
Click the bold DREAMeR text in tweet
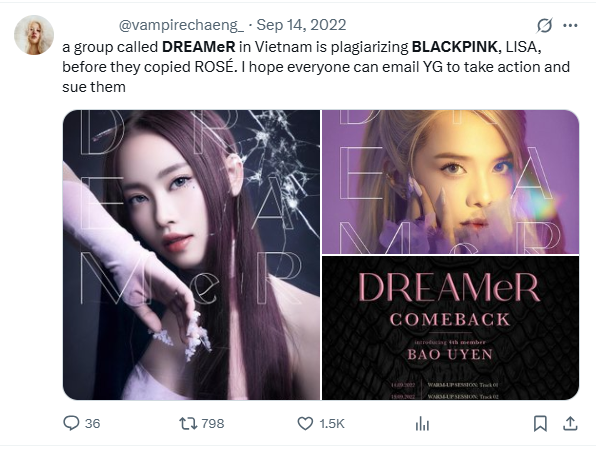pyautogui.click(x=199, y=47)
